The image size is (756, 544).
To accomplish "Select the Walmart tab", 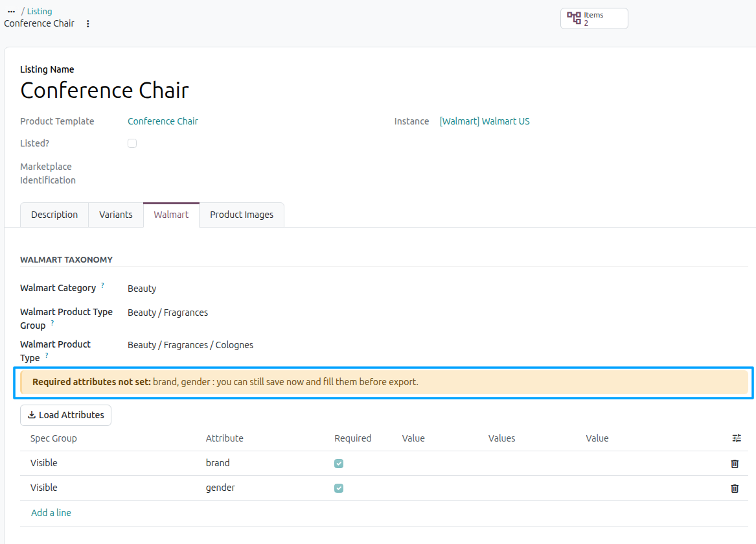I will (171, 215).
